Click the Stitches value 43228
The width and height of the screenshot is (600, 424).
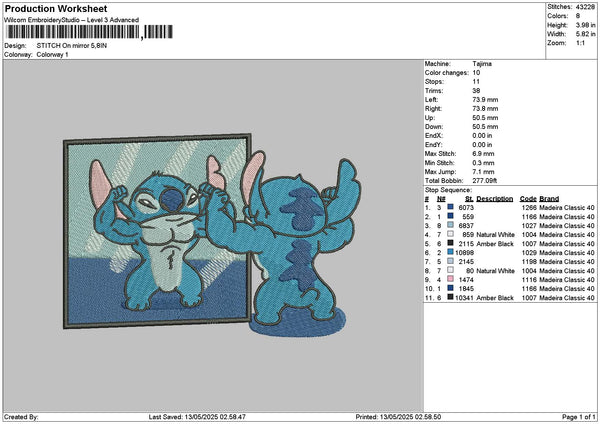tap(585, 7)
